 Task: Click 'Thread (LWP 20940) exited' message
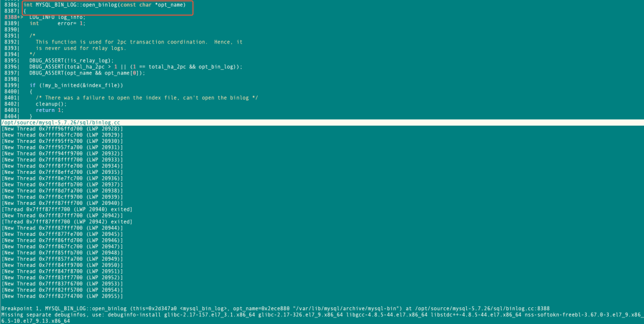(67, 209)
